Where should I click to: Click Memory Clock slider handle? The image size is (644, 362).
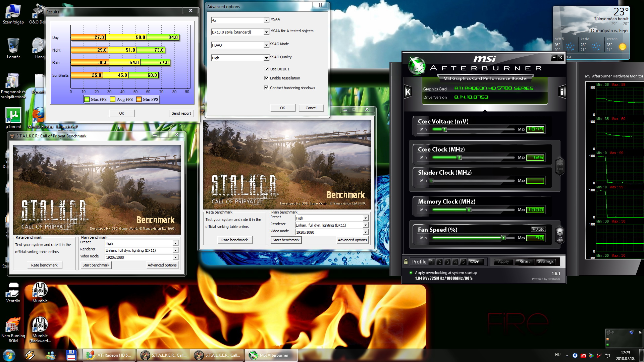(x=469, y=209)
